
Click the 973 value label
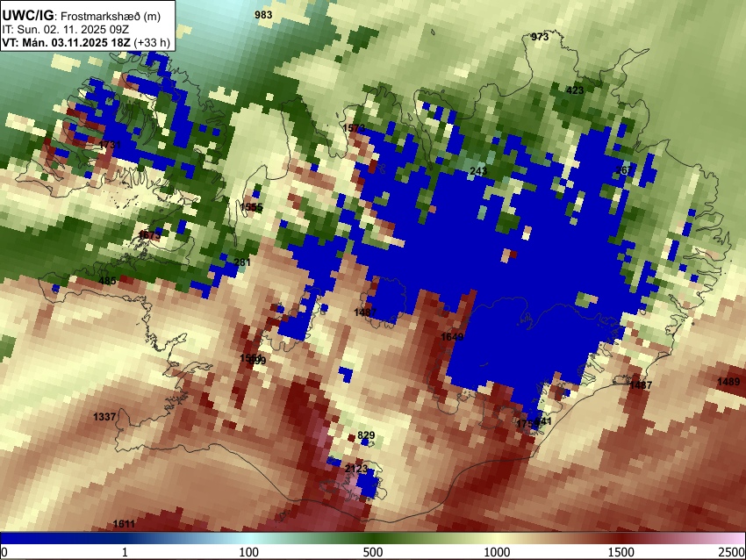(x=540, y=37)
